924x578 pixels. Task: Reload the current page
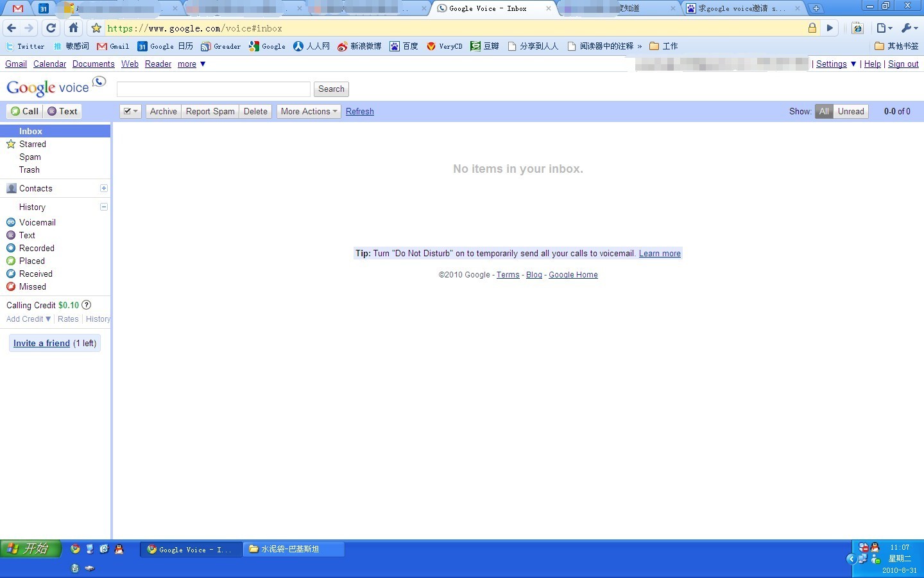[51, 28]
